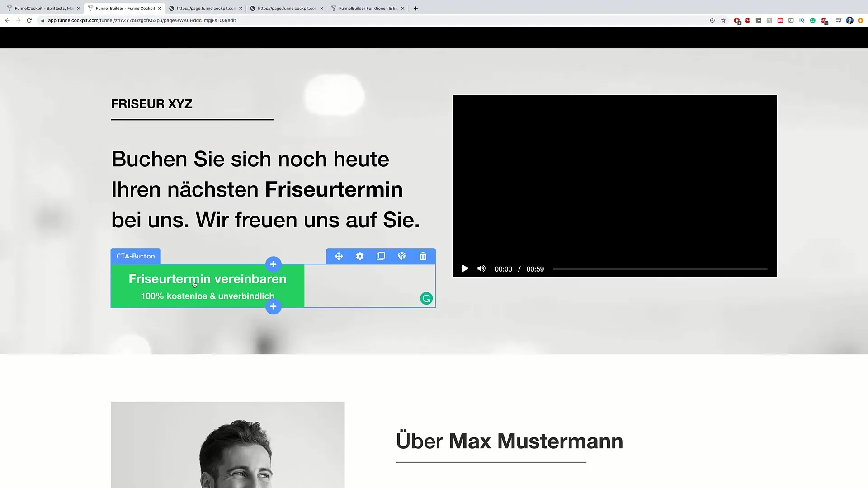Open the Chrome profile avatar
868x488 pixels.
850,20
